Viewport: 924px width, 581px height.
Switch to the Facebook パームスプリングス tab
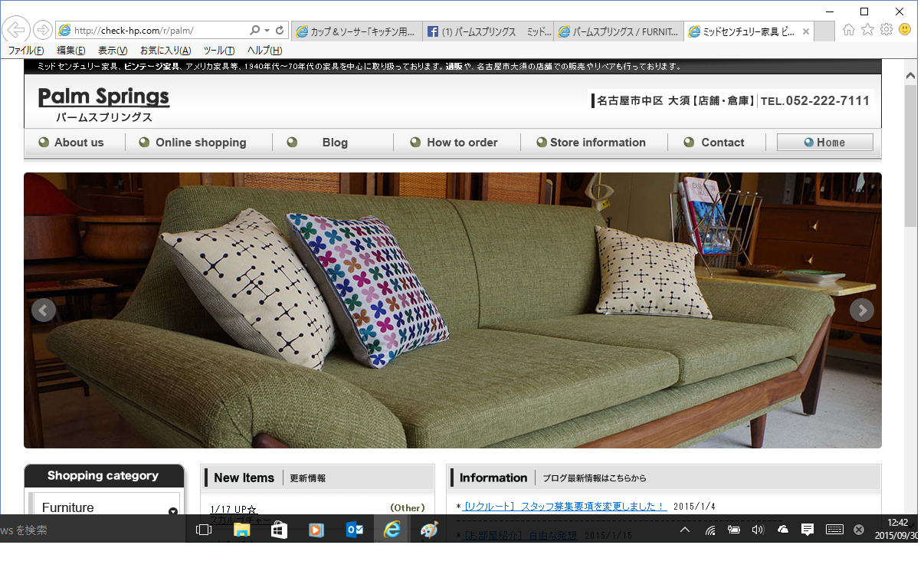(x=489, y=31)
